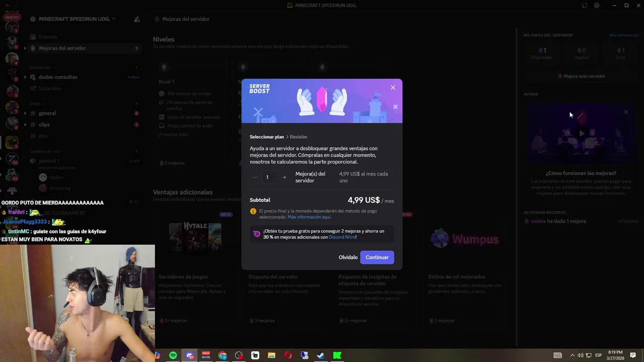Click the pink boost gem illustration

click(322, 100)
